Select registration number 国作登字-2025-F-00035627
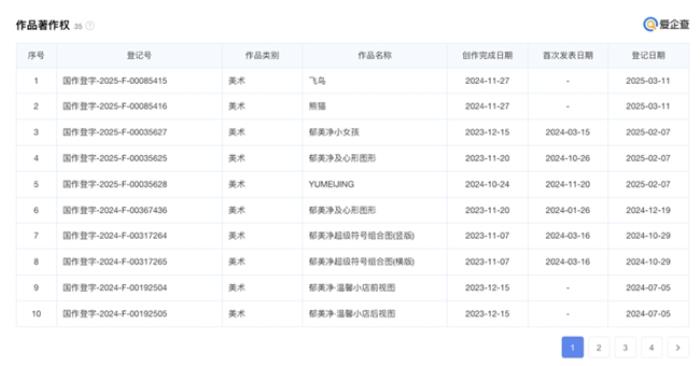This screenshot has width=700, height=366. click(x=115, y=132)
